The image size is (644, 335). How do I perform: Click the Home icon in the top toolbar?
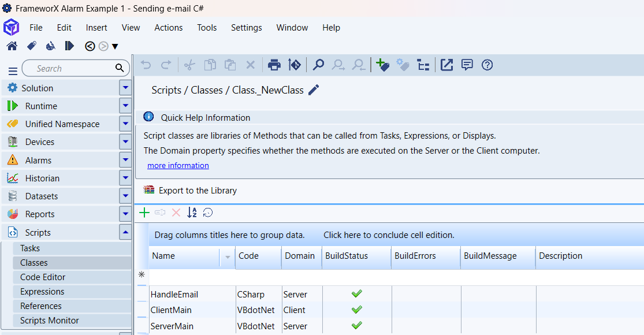tap(12, 46)
